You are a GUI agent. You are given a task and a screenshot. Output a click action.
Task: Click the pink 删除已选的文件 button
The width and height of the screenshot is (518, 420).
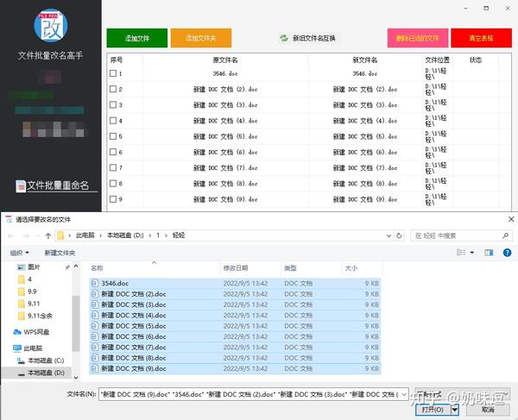[418, 38]
